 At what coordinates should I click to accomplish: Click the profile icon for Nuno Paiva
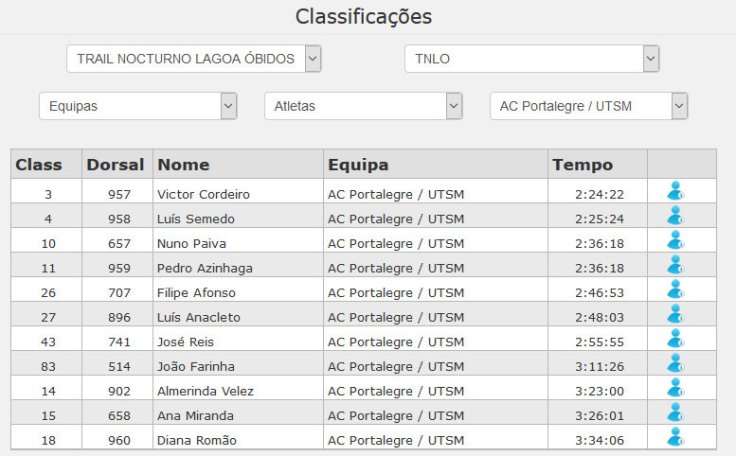coord(675,240)
